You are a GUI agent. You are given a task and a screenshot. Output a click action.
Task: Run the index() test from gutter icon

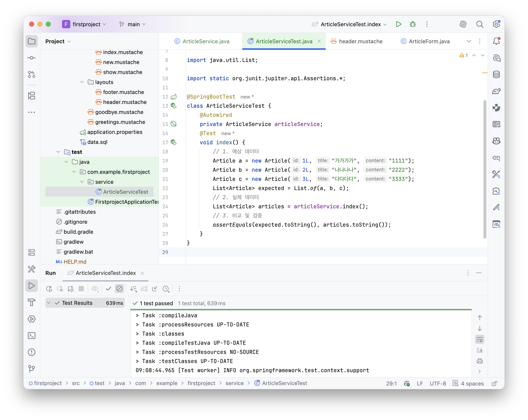[x=174, y=142]
